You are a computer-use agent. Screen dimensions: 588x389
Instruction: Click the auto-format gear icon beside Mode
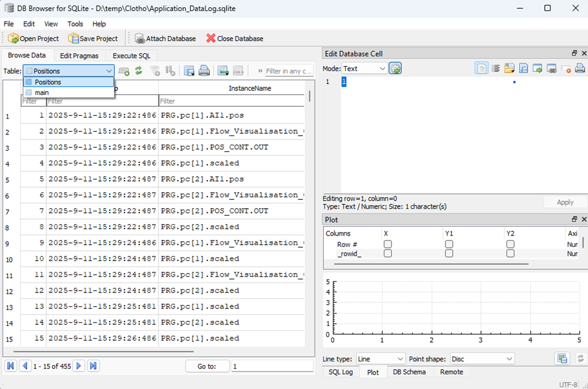[395, 68]
